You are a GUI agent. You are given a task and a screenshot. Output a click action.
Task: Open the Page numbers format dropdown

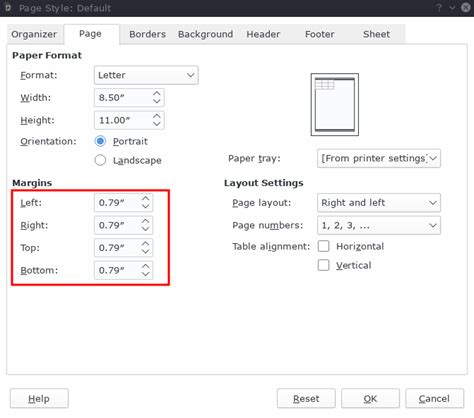tap(379, 225)
